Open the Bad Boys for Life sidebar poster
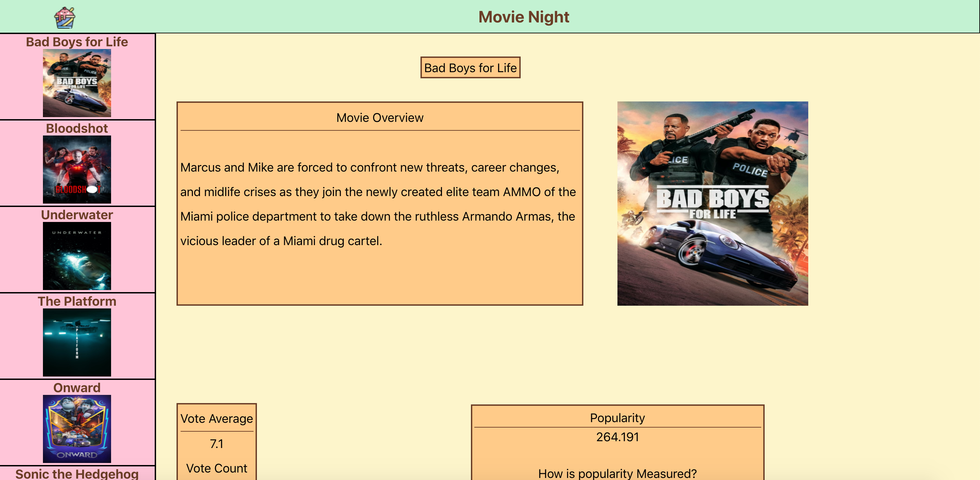The image size is (980, 480). tap(77, 83)
